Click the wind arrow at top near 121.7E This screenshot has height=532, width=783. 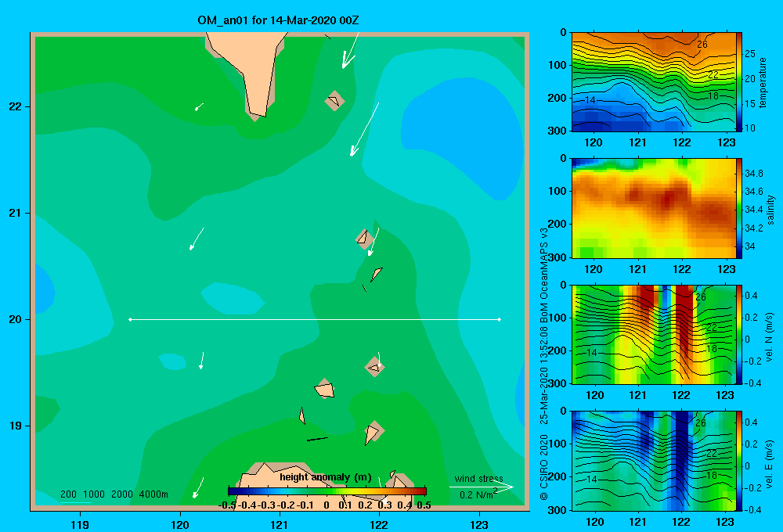click(x=351, y=50)
